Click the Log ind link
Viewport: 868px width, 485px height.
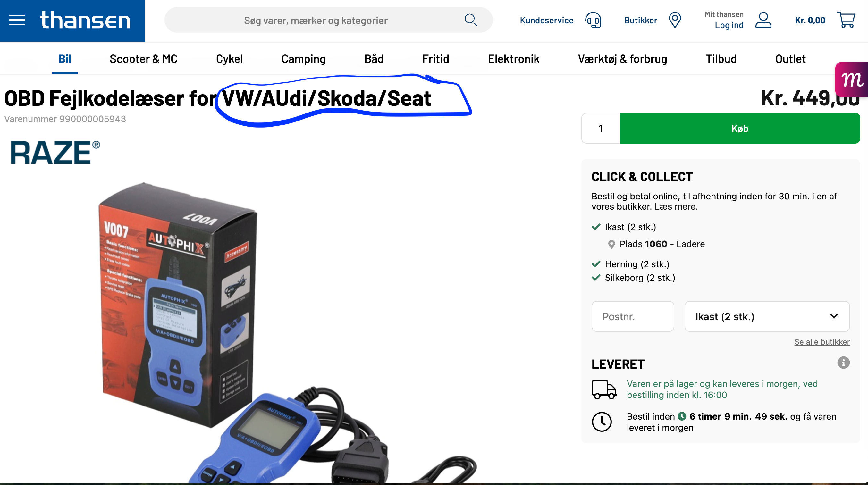(729, 25)
